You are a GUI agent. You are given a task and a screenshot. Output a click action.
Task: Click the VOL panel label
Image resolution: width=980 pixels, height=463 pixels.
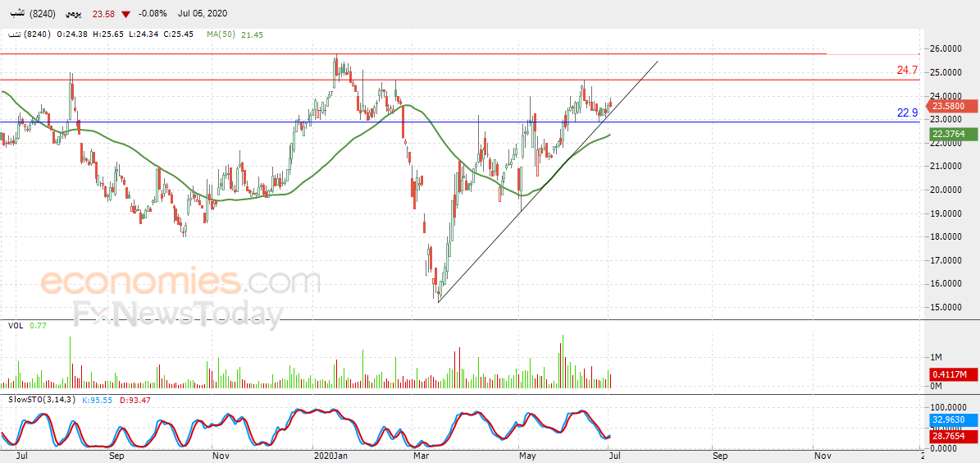point(16,325)
